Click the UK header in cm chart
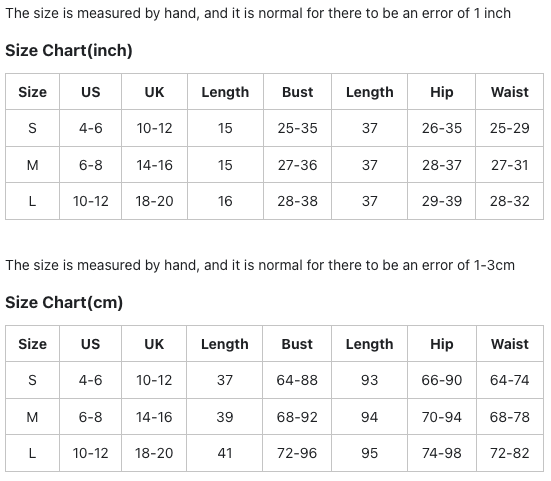 pyautogui.click(x=154, y=344)
